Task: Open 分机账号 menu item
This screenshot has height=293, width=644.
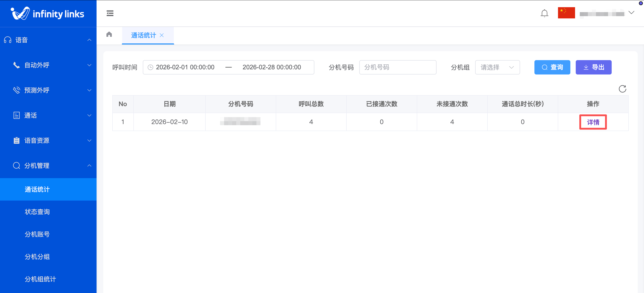Action: [x=37, y=234]
